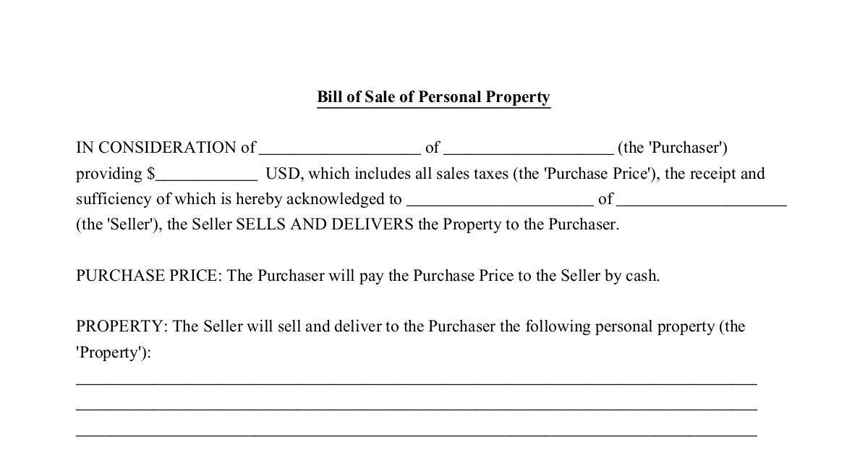Click the "(the 'Seller')," label
The width and height of the screenshot is (868, 456).
pos(120,224)
